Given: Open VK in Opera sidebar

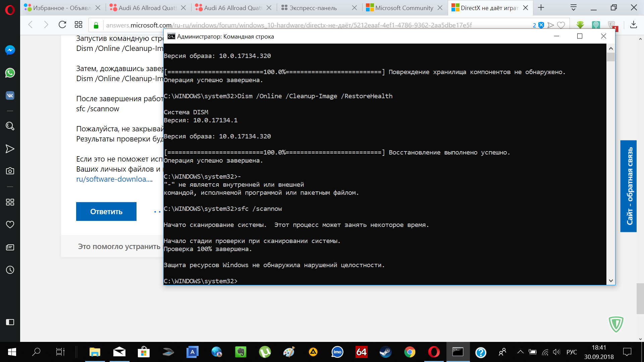Looking at the screenshot, I should point(10,96).
